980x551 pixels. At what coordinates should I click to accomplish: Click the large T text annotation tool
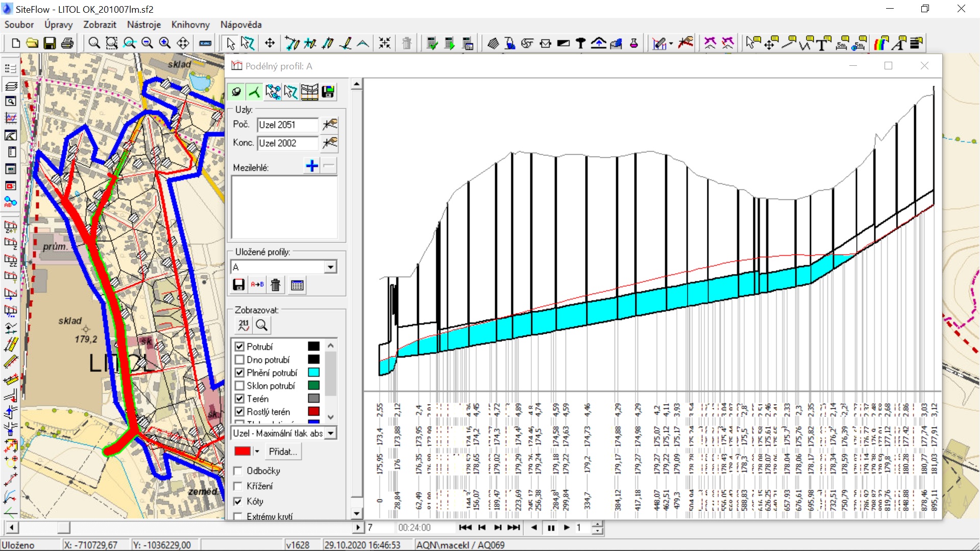click(x=823, y=43)
